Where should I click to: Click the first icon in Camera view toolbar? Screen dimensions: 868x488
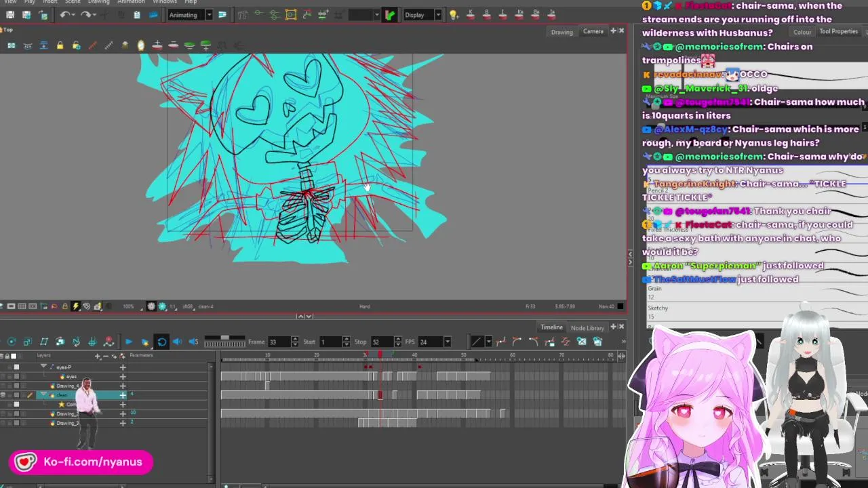[11, 45]
